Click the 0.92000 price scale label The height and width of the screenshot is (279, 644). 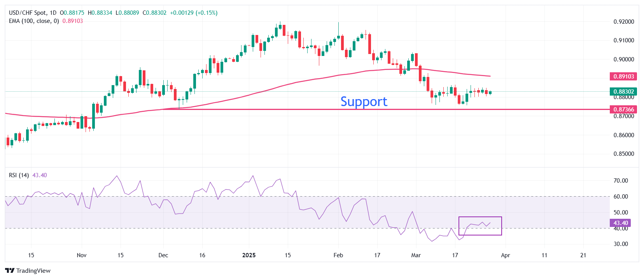pyautogui.click(x=624, y=22)
